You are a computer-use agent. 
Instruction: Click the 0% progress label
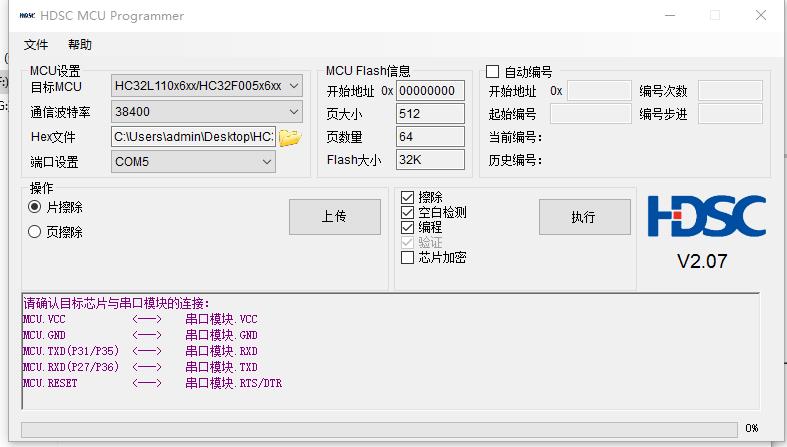(751, 428)
